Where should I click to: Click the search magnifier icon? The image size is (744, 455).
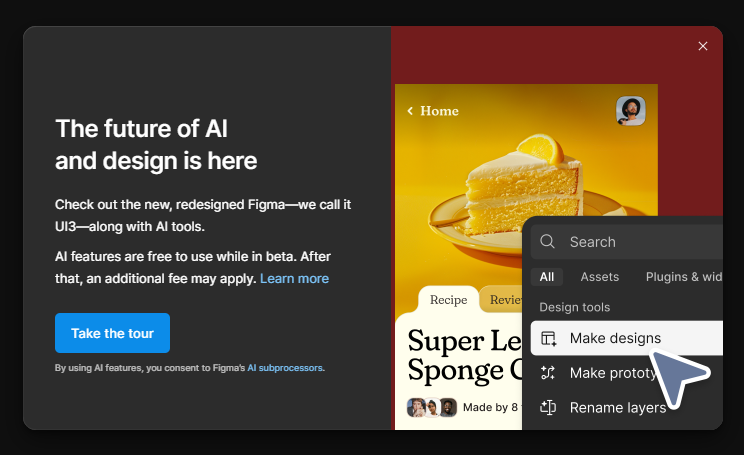coord(548,241)
